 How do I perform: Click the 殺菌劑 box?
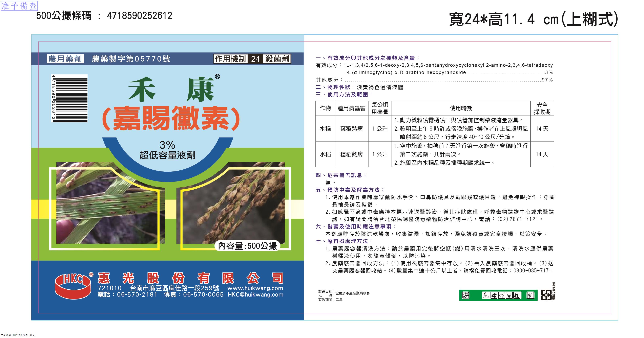point(277,59)
